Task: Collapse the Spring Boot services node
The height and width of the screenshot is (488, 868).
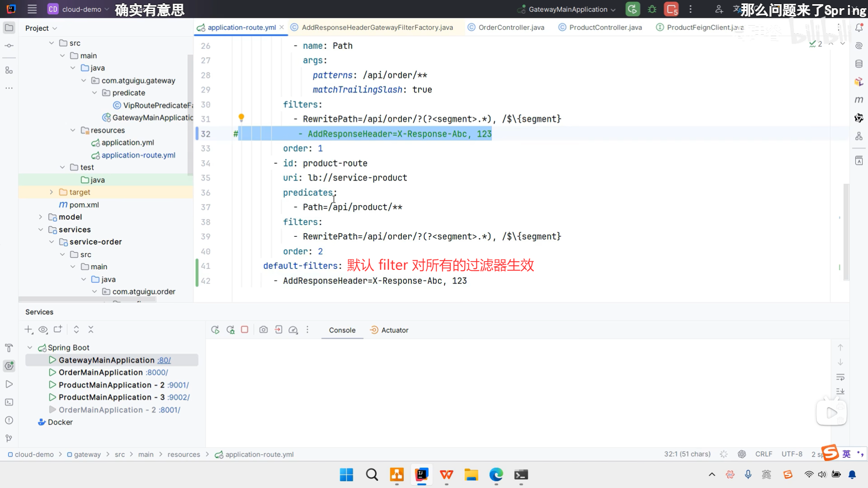Action: pyautogui.click(x=30, y=347)
